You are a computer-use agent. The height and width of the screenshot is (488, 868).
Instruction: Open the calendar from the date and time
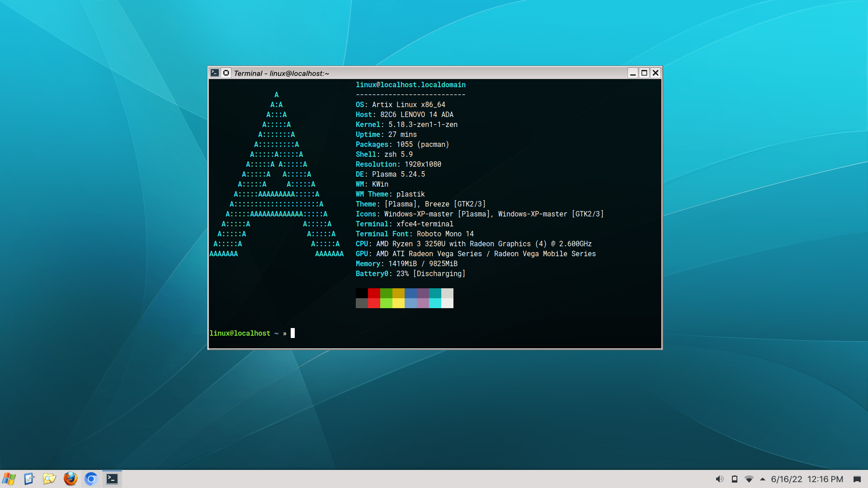pos(807,479)
